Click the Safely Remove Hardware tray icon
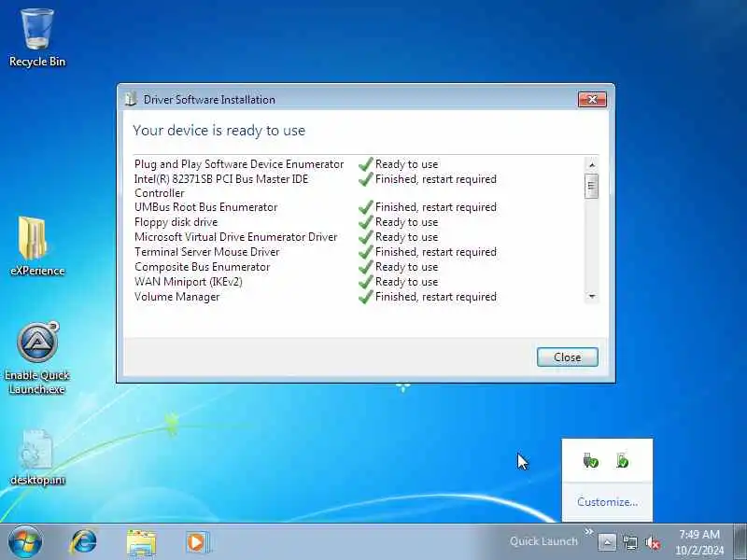Image resolution: width=747 pixels, height=560 pixels. coord(590,460)
